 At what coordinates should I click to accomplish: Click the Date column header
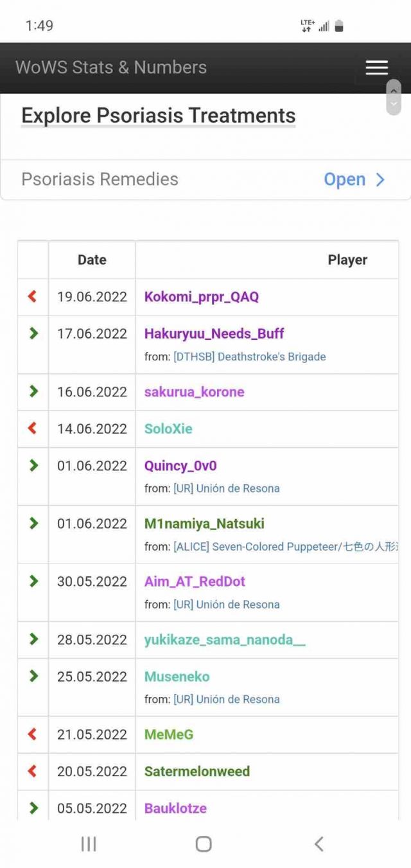(x=92, y=260)
